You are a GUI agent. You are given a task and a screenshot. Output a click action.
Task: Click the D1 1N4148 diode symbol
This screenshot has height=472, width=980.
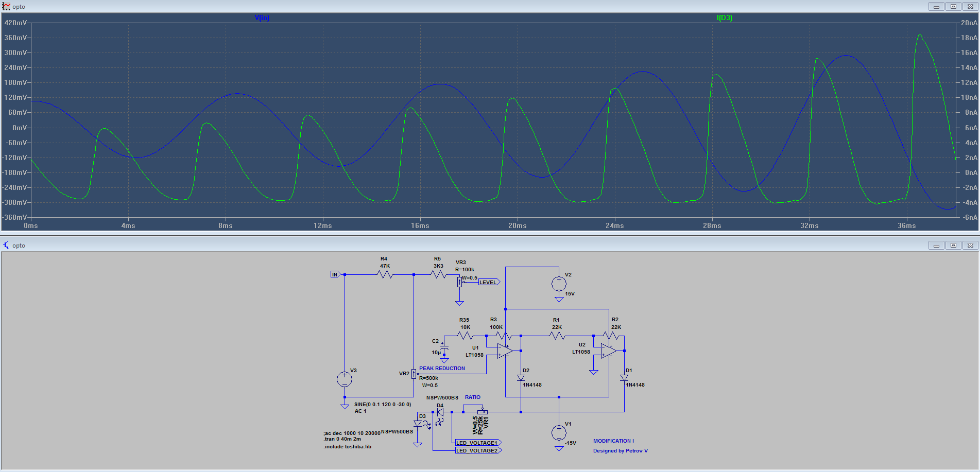624,378
